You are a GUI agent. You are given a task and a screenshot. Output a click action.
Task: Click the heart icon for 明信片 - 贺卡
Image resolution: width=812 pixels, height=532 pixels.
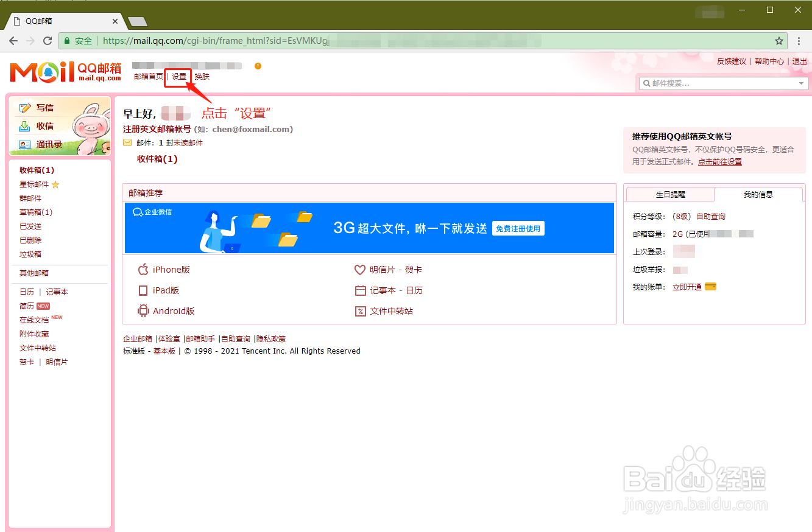coord(360,270)
